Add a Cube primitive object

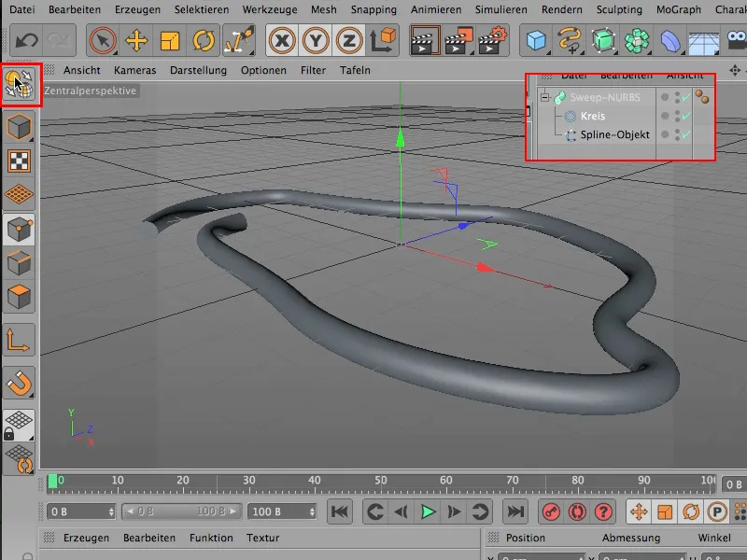tap(536, 41)
